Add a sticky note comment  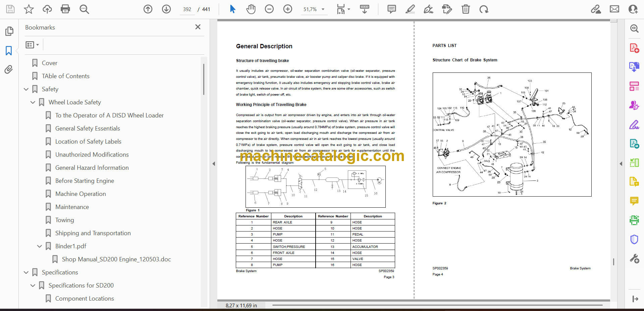click(391, 9)
